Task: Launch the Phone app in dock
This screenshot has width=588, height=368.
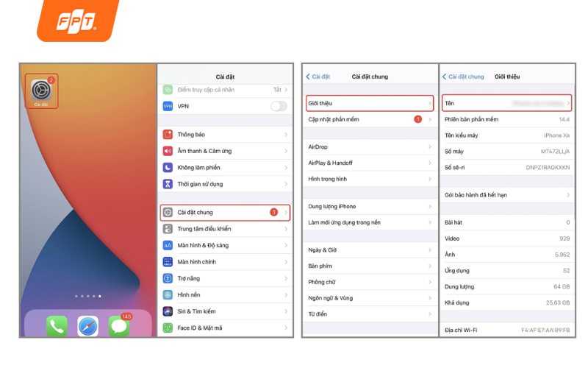Action: 57,325
